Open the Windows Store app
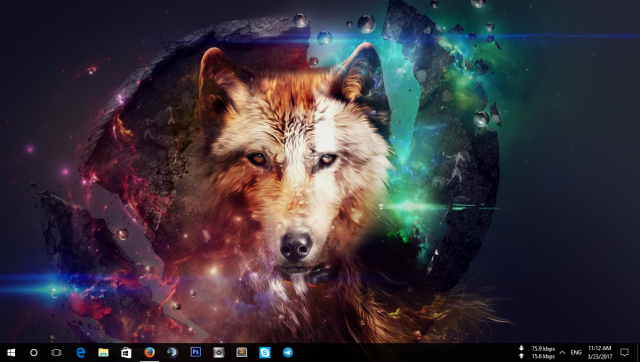Viewport: 640px width, 362px height. [x=126, y=352]
